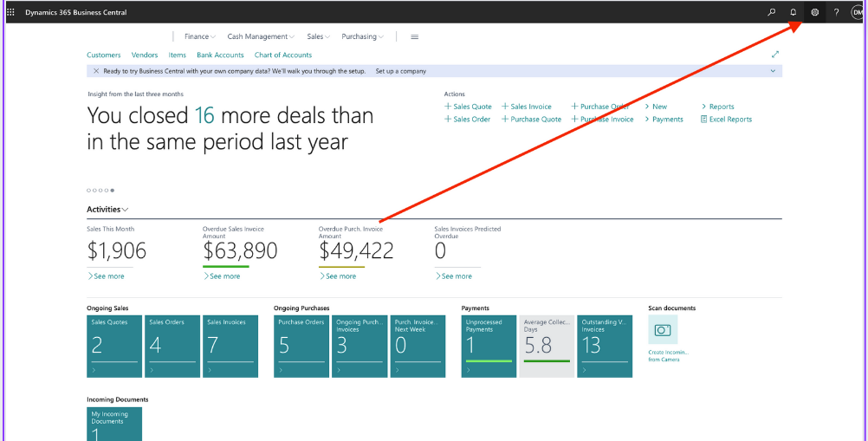This screenshot has width=868, height=441.
Task: Click the camera icon under Scan documents
Action: click(x=663, y=330)
